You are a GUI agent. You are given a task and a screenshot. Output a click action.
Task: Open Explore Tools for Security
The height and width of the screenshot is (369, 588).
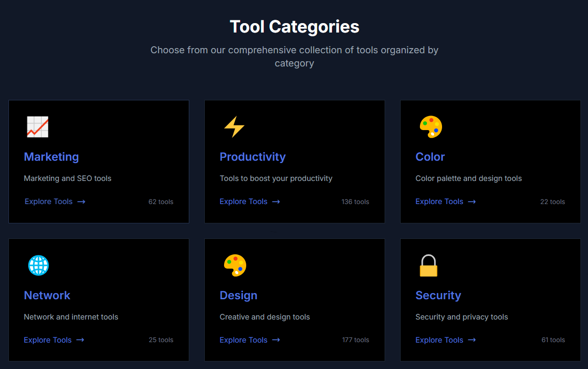(439, 340)
